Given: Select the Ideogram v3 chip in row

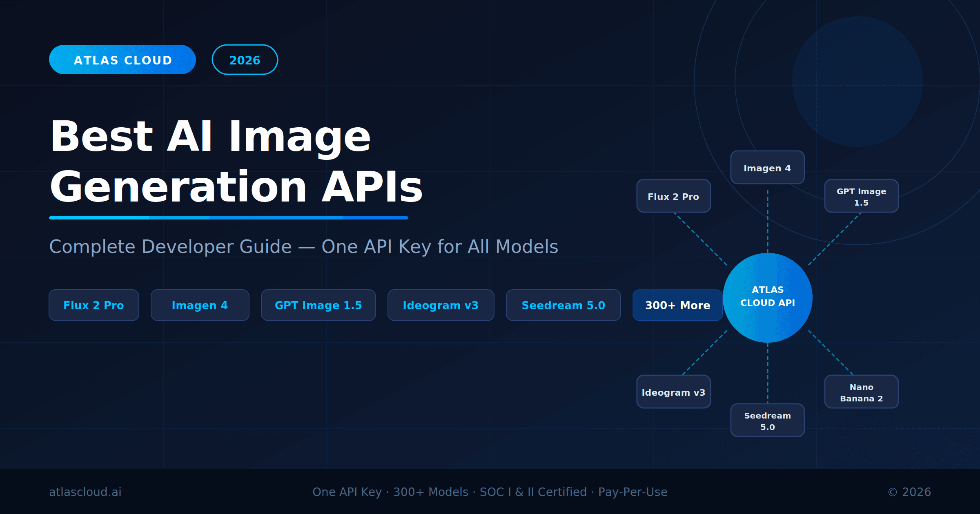Looking at the screenshot, I should click(x=441, y=305).
